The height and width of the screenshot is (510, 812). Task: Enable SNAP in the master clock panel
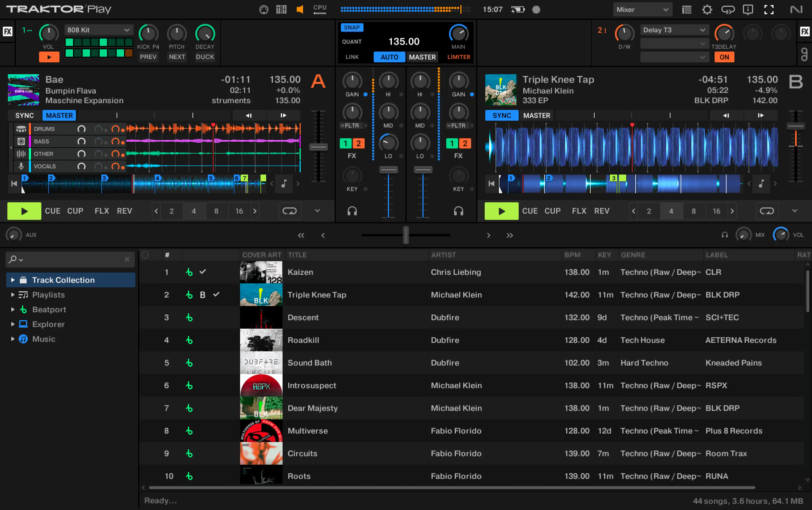coord(352,28)
